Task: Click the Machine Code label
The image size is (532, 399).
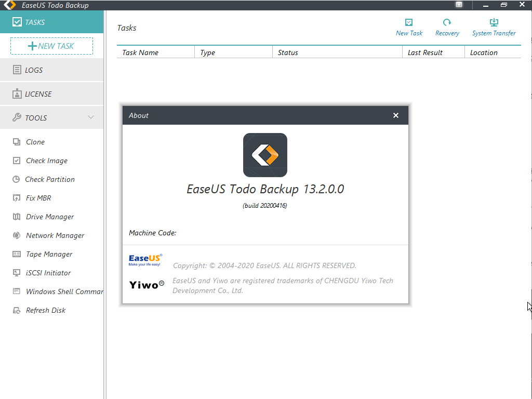Action: [153, 233]
